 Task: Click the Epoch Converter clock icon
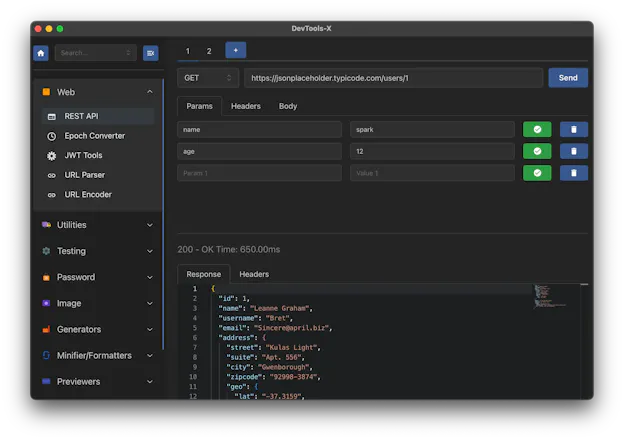[x=52, y=136]
